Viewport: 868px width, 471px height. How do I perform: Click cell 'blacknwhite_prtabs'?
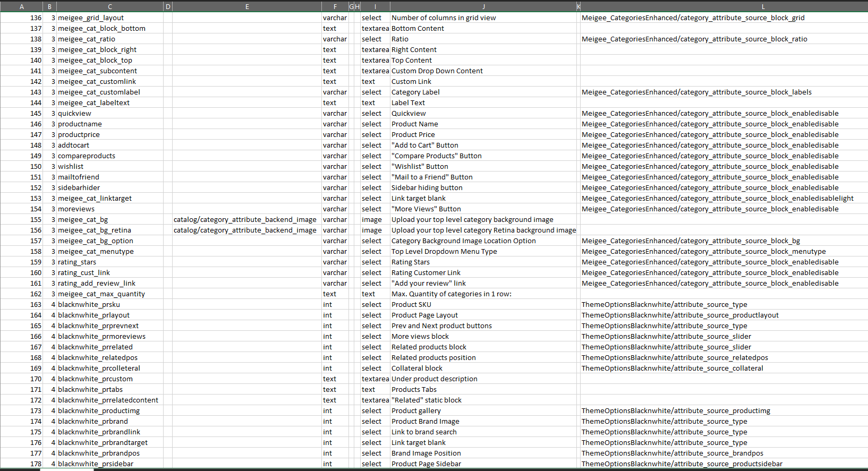[x=109, y=389]
